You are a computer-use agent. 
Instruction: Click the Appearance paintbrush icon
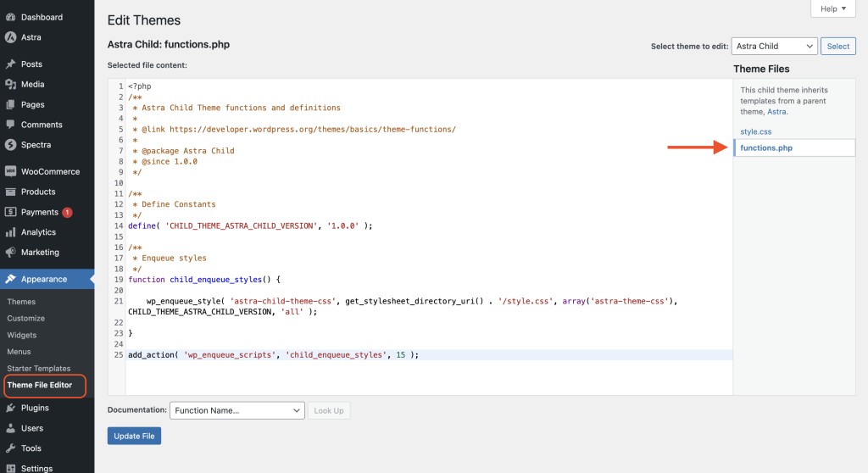(x=10, y=279)
